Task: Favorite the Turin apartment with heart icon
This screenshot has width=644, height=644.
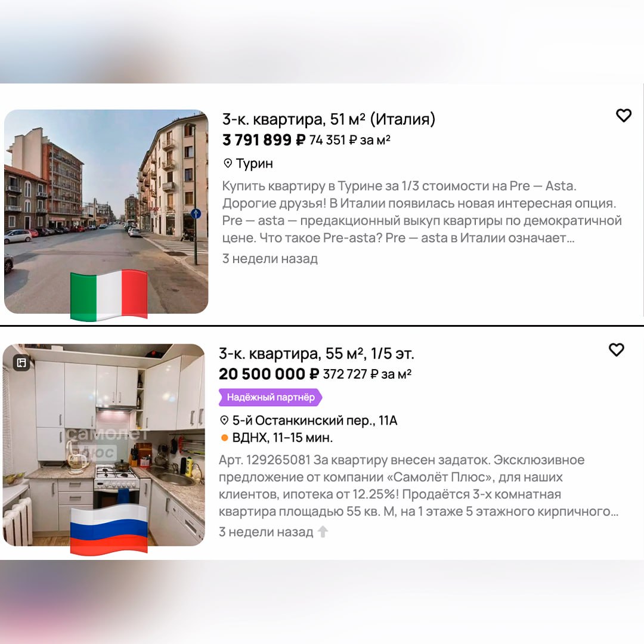Action: point(624,116)
